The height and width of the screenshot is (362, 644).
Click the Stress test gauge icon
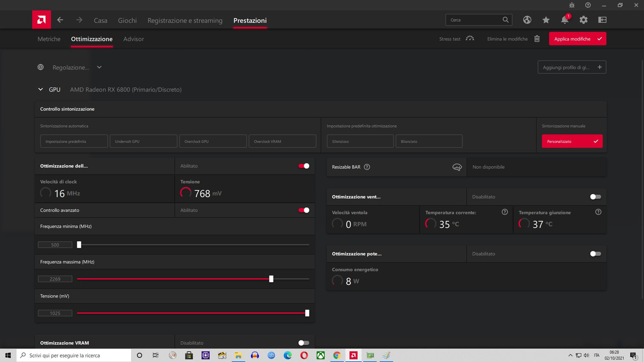pos(470,38)
